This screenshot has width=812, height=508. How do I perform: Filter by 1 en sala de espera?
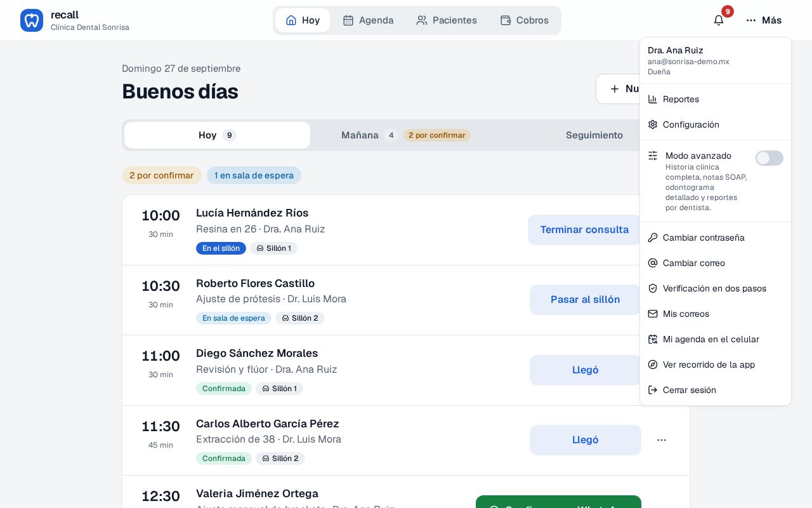pos(254,175)
